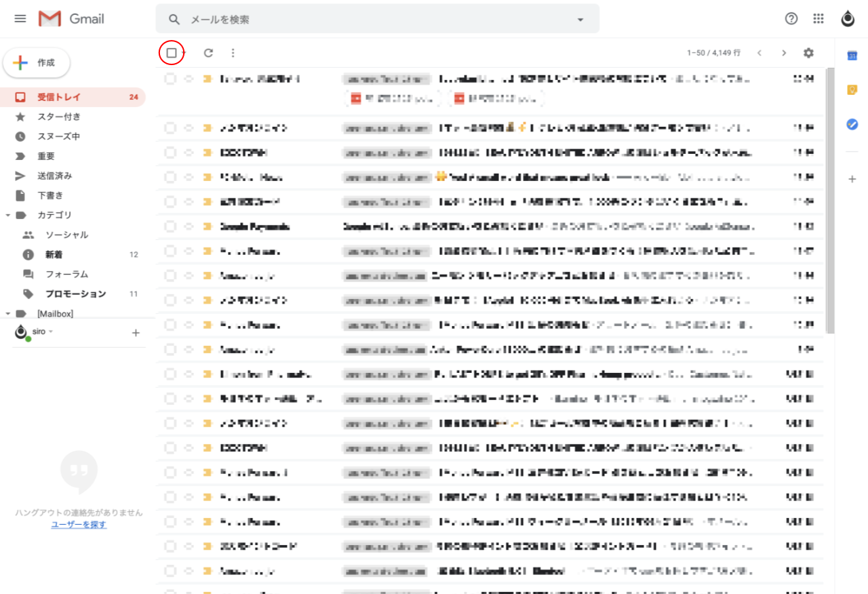Open the 送信済み folder
The width and height of the screenshot is (868, 594).
(x=54, y=176)
